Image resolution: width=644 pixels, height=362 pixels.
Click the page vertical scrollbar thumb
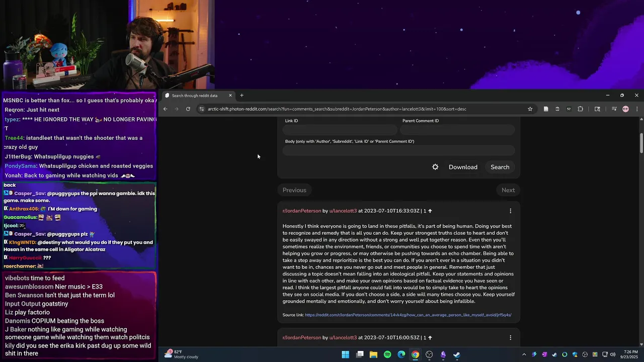(x=641, y=143)
